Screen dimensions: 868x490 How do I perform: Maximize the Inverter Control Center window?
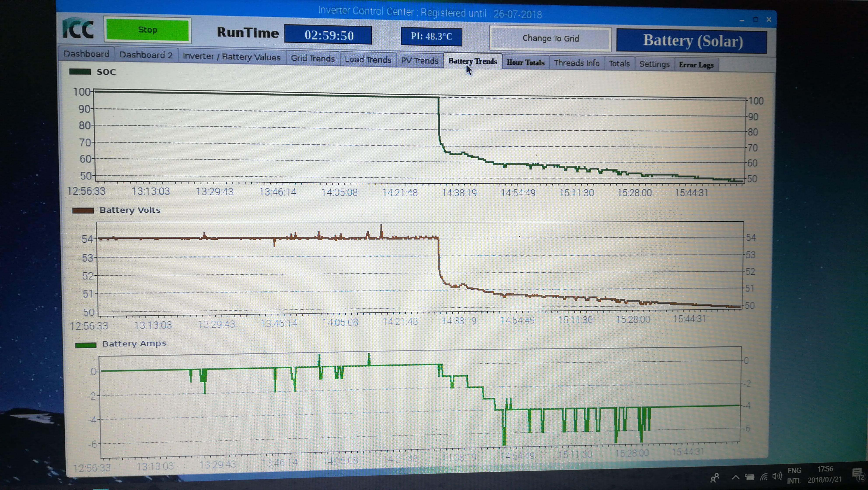(x=756, y=19)
